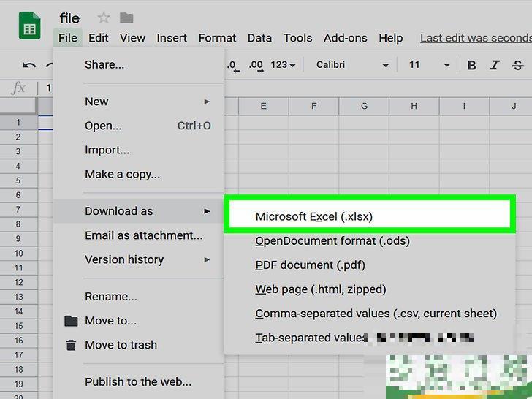The width and height of the screenshot is (532, 399).
Task: Toggle bold formatting
Action: [471, 66]
